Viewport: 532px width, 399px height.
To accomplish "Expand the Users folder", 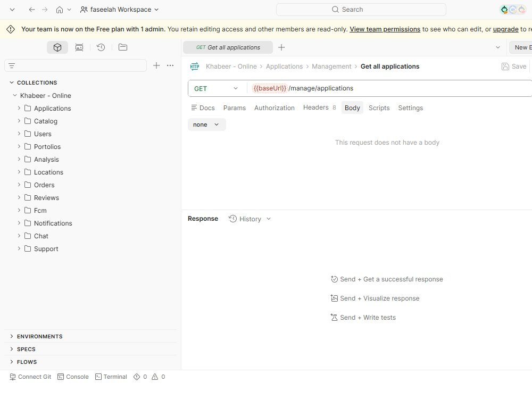I will tap(19, 134).
